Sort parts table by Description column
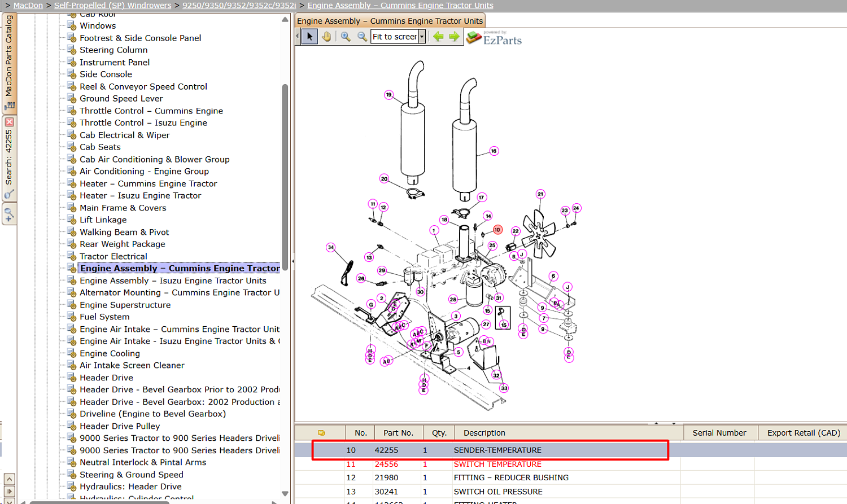The width and height of the screenshot is (847, 504). pos(569,433)
